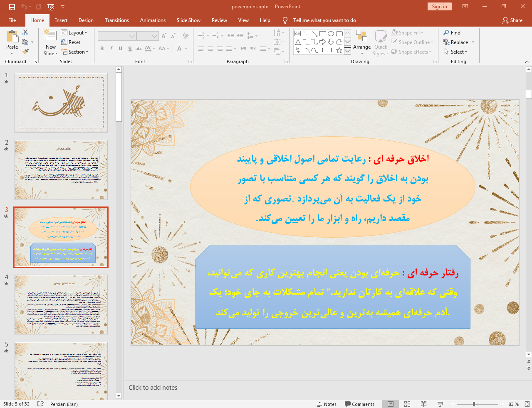Click the zoom out minus button
This screenshot has width=532, height=408.
click(453, 404)
